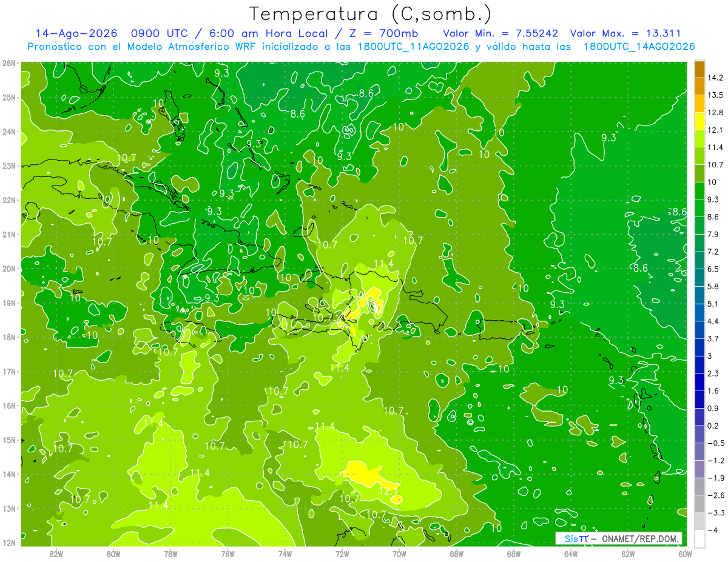Image resolution: width=728 pixels, height=562 pixels.
Task: Select "Valor Max. = 13.311" text
Action: (x=626, y=33)
